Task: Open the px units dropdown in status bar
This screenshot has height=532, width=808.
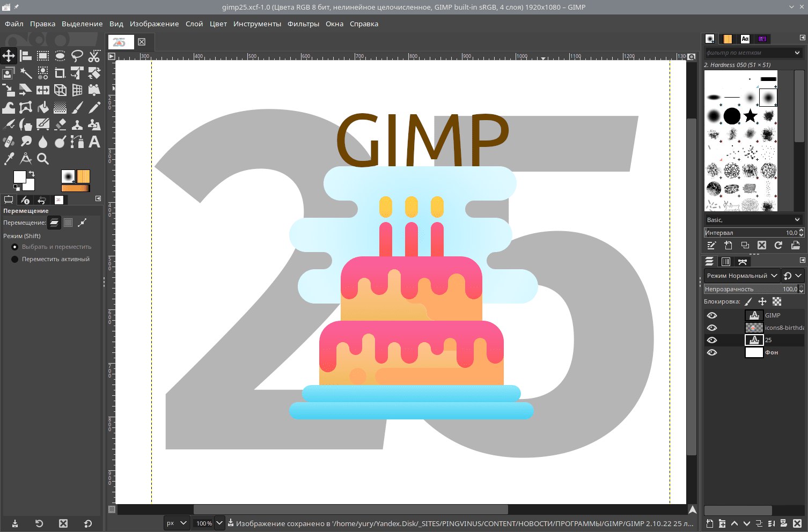Action: pos(177,523)
